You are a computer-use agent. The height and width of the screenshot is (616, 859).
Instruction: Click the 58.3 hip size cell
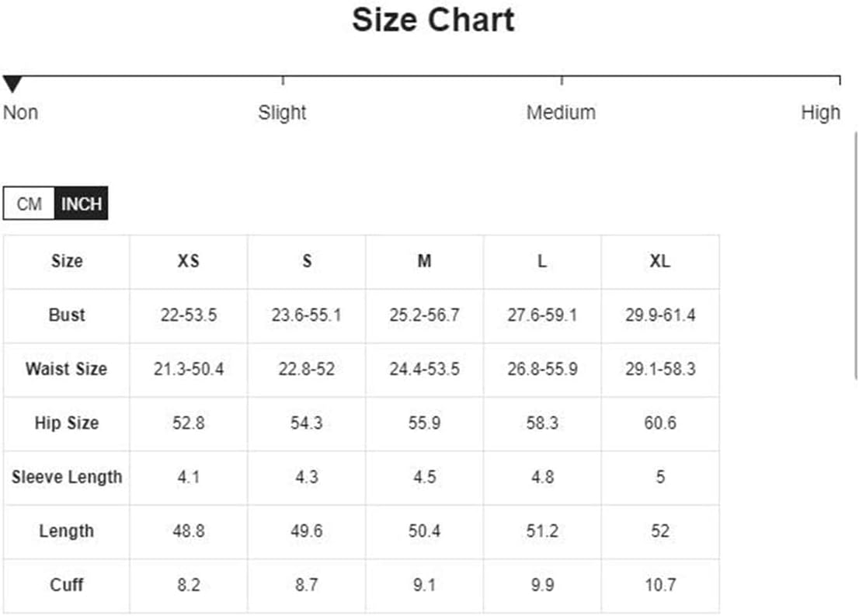click(542, 423)
